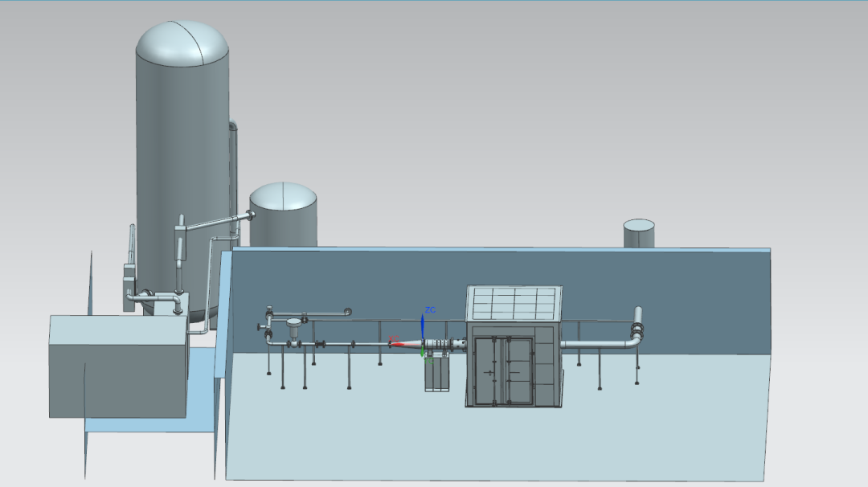Click the curled pipe end above the left pipeline
Image resolution: width=868 pixels, height=487 pixels.
pos(347,312)
